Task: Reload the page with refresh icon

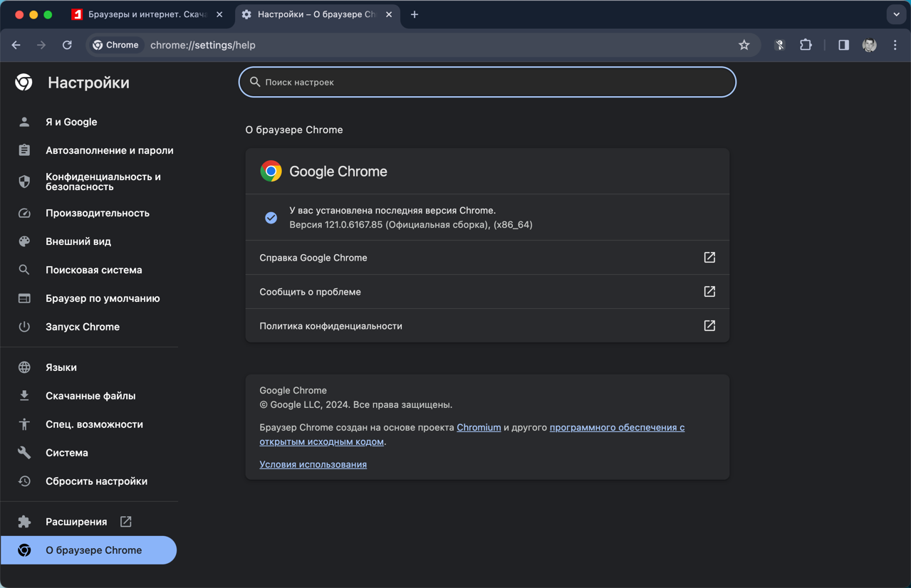Action: (67, 45)
